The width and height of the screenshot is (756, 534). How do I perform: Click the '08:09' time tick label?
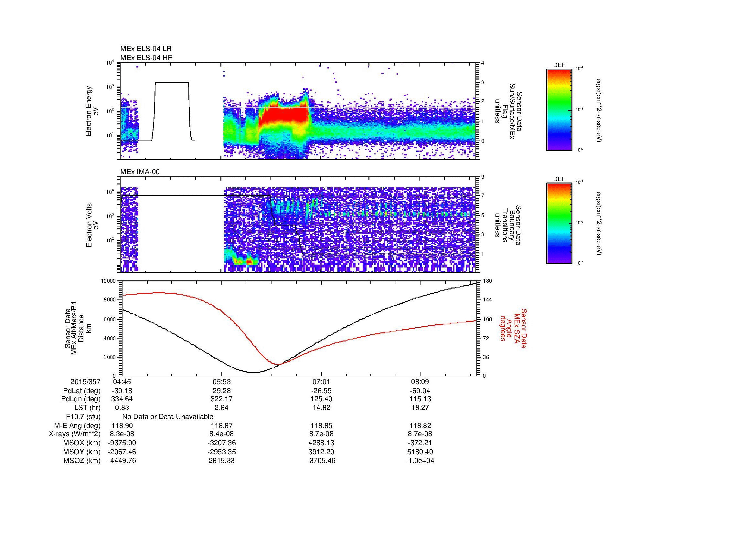(x=420, y=382)
